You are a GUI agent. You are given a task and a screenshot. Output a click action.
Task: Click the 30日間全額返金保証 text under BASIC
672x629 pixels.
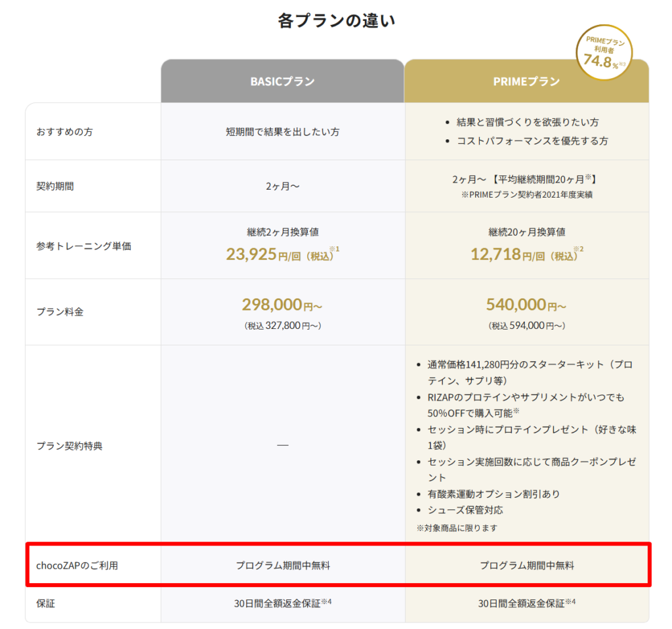[x=283, y=603]
